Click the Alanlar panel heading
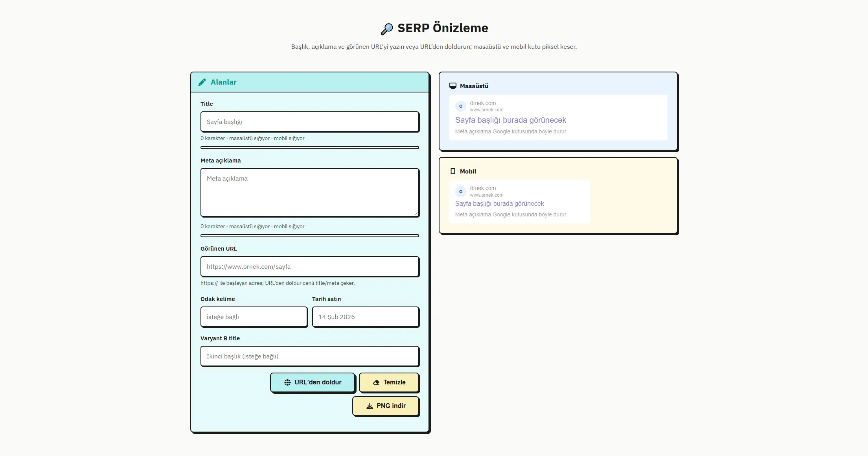Image resolution: width=868 pixels, height=456 pixels. tap(223, 82)
